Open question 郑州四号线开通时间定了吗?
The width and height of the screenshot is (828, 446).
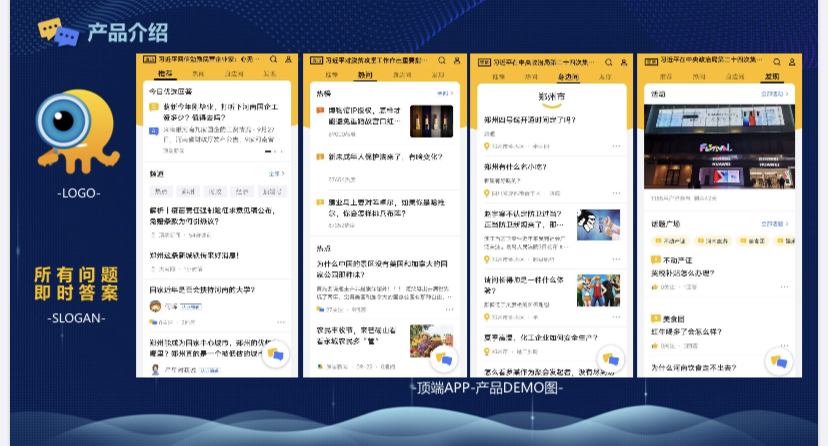[x=530, y=120]
